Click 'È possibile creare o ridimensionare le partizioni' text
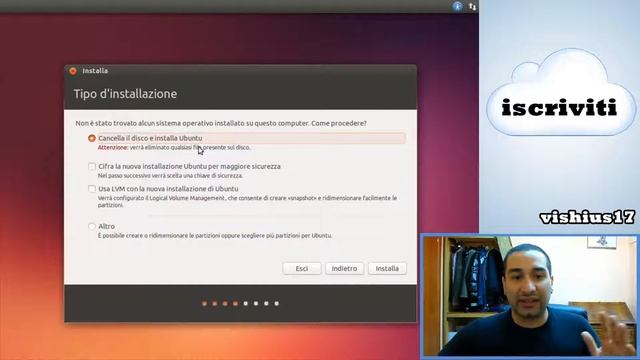The image size is (640, 360). coord(215,236)
